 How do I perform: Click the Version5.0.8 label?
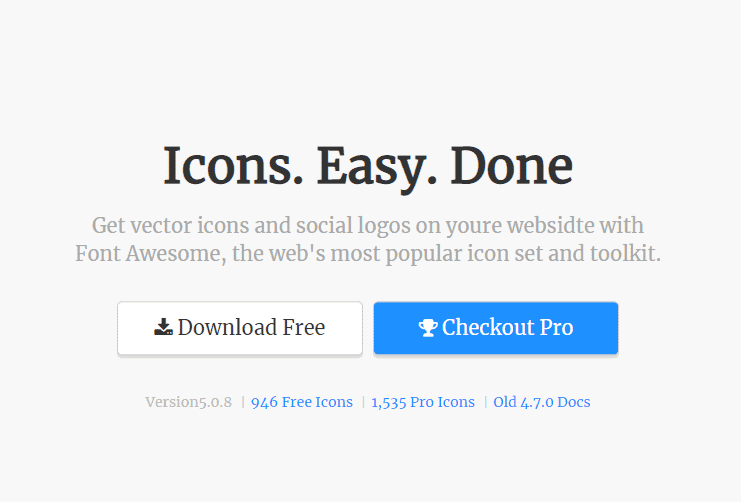189,402
